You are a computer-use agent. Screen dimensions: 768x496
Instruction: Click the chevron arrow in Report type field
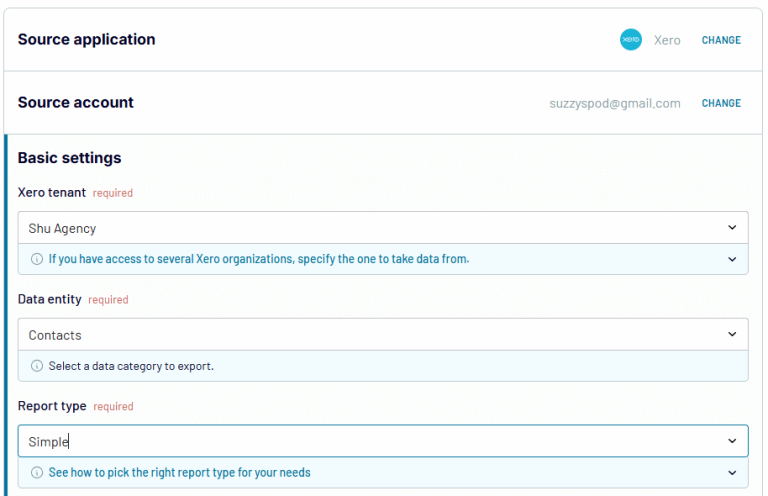[732, 441]
